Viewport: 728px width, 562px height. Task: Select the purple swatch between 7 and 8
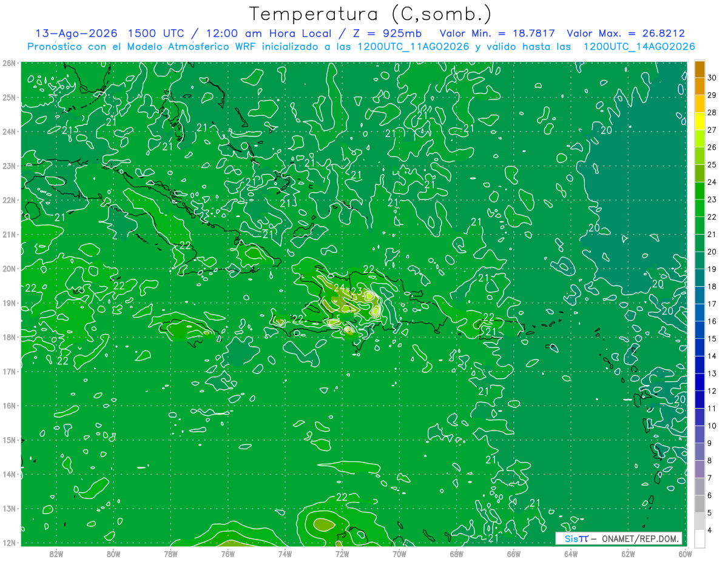tap(699, 469)
